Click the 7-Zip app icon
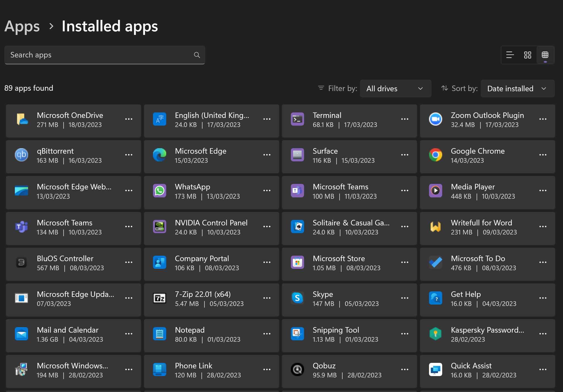This screenshot has height=392, width=563. 160,298
